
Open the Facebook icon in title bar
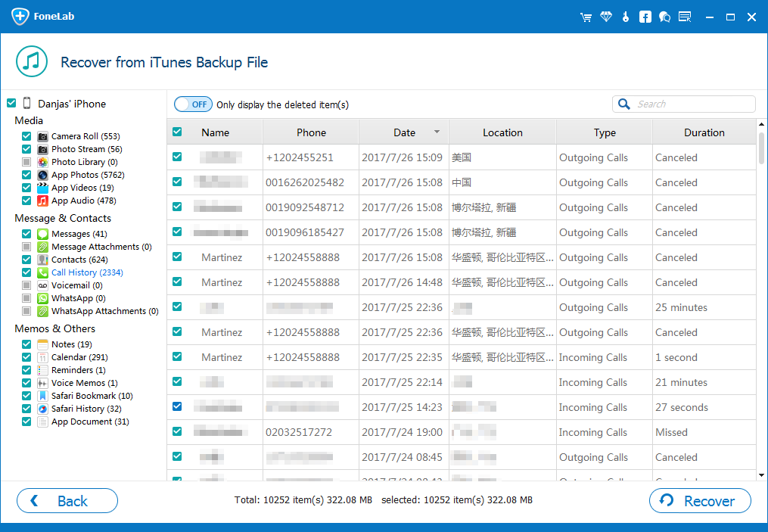click(x=645, y=17)
